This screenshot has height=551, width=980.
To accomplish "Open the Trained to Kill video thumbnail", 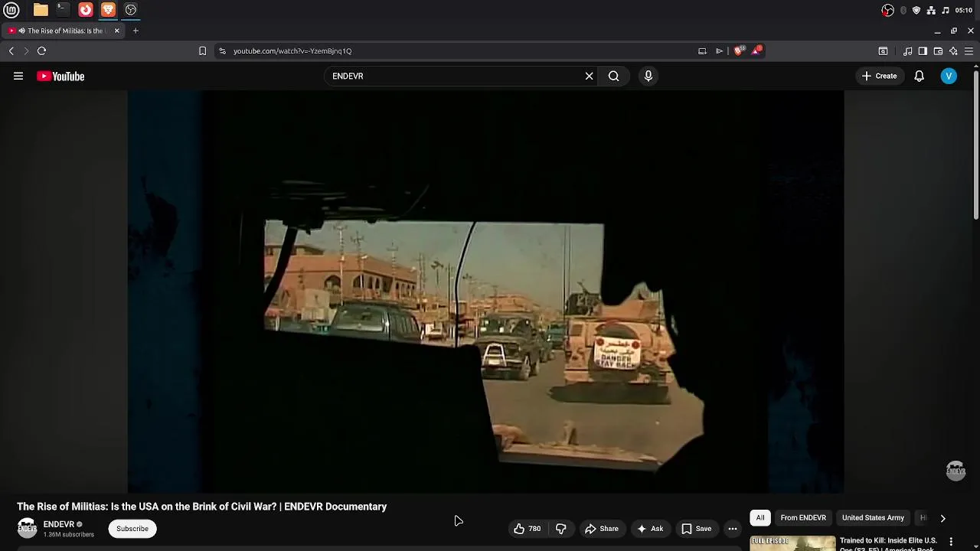I will pyautogui.click(x=792, y=543).
